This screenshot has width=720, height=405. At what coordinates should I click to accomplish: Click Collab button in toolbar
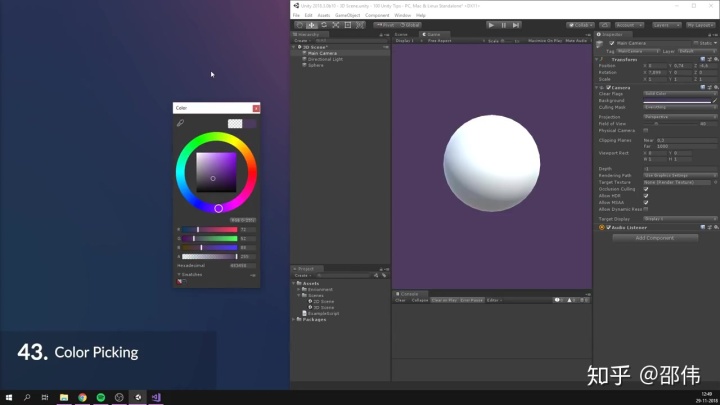[x=581, y=25]
